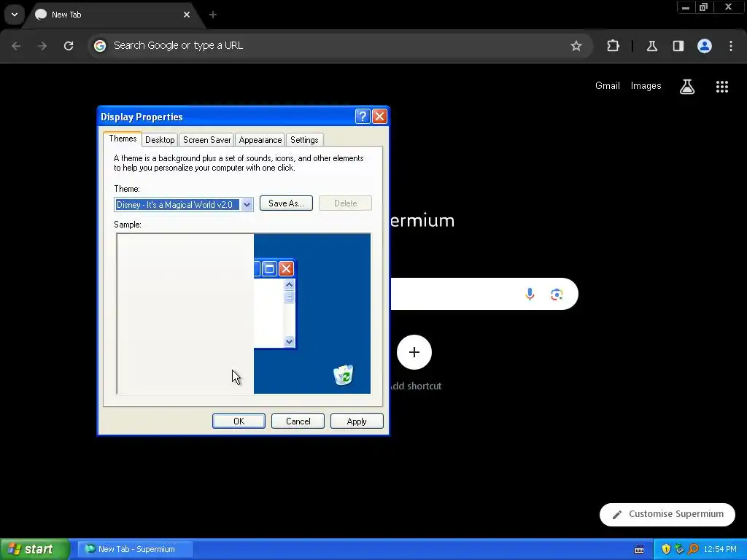Start voice search with microphone icon
The width and height of the screenshot is (747, 560).
(x=530, y=294)
